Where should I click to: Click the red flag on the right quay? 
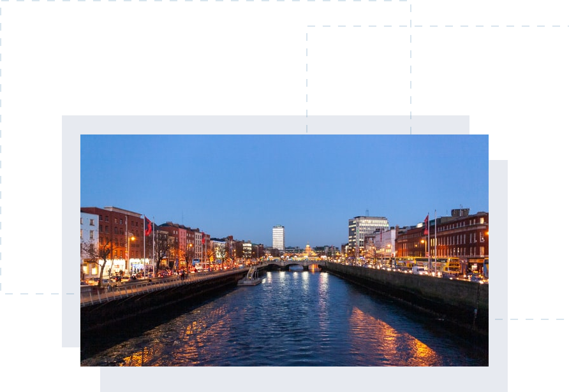coord(426,224)
